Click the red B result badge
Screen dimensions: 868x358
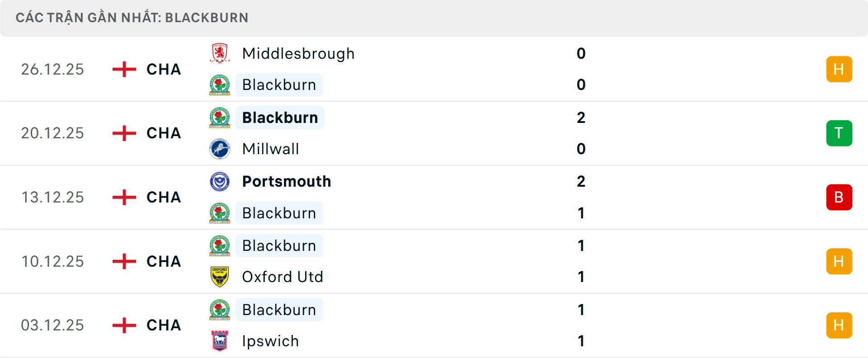click(x=839, y=197)
